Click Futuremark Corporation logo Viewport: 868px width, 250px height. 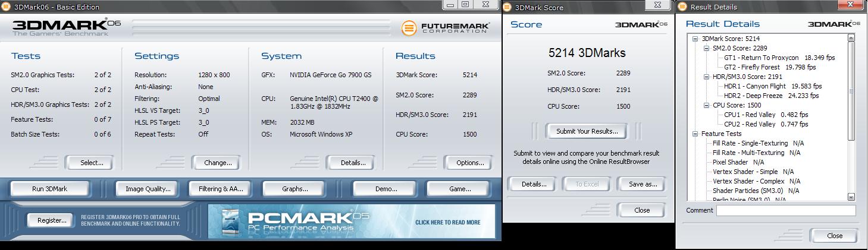coord(446,28)
